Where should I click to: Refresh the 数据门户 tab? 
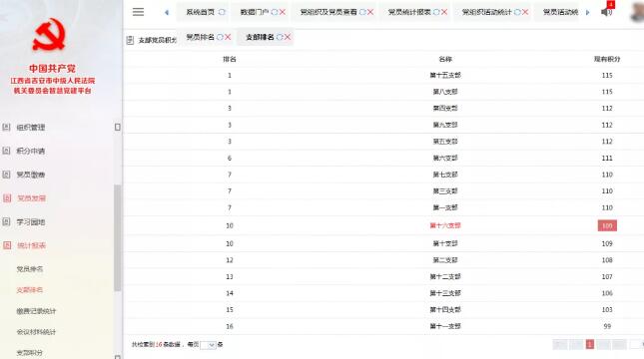(275, 12)
